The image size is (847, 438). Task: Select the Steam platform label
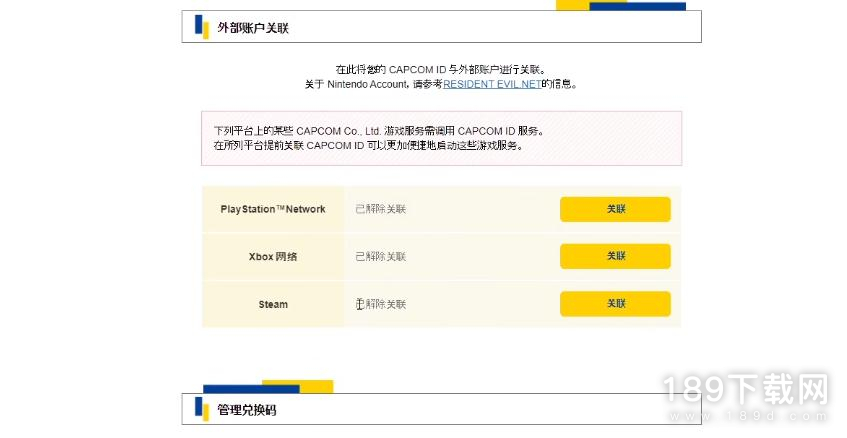pyautogui.click(x=273, y=304)
